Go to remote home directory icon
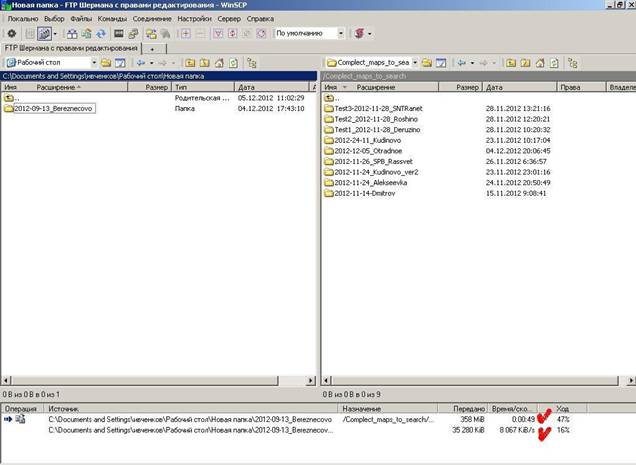636x465 pixels. 540,63
